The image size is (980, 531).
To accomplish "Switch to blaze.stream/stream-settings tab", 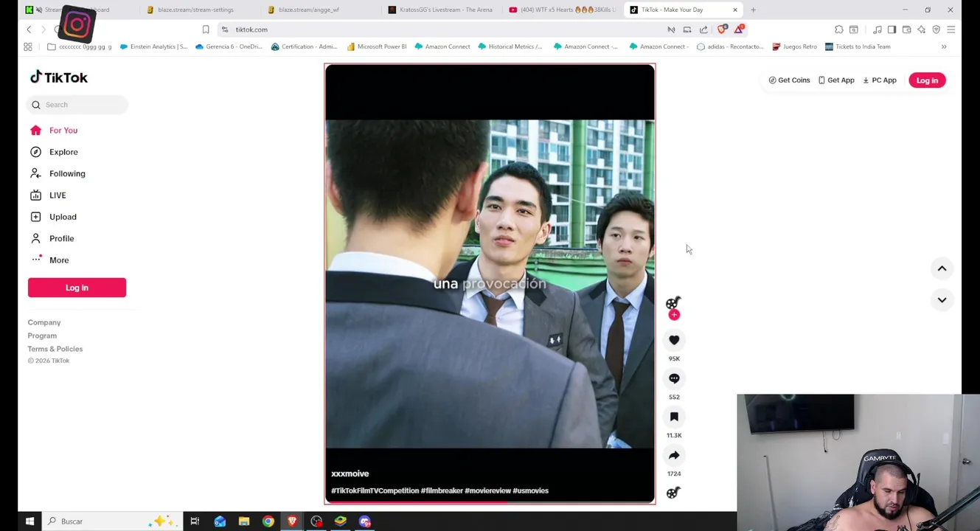I will click(x=195, y=10).
